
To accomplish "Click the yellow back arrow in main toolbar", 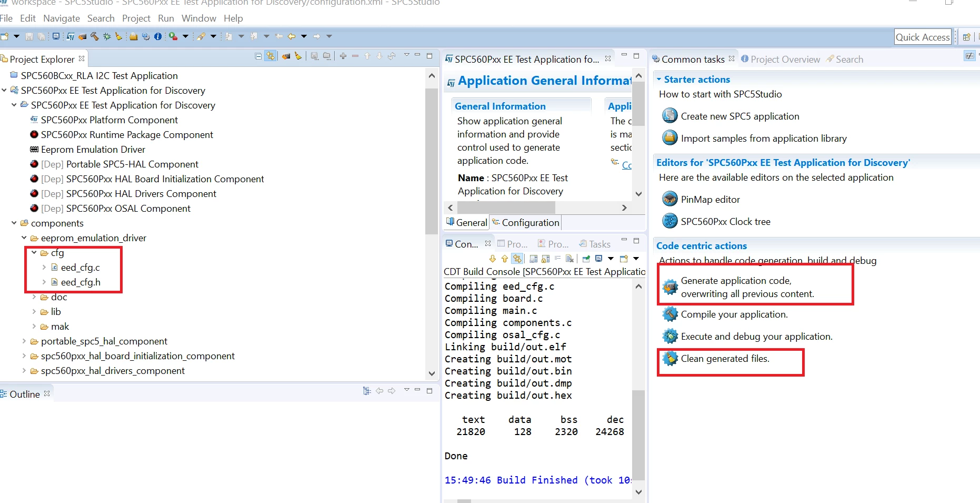I will (x=292, y=36).
